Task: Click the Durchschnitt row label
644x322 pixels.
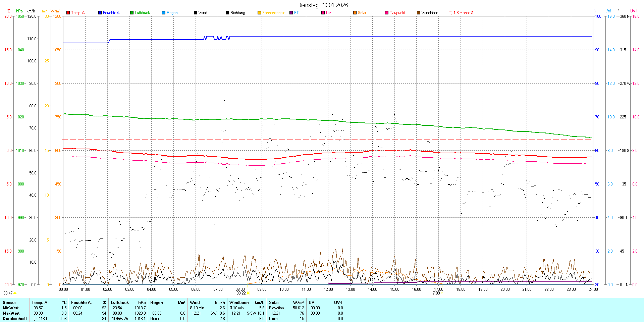Action: tap(15, 319)
